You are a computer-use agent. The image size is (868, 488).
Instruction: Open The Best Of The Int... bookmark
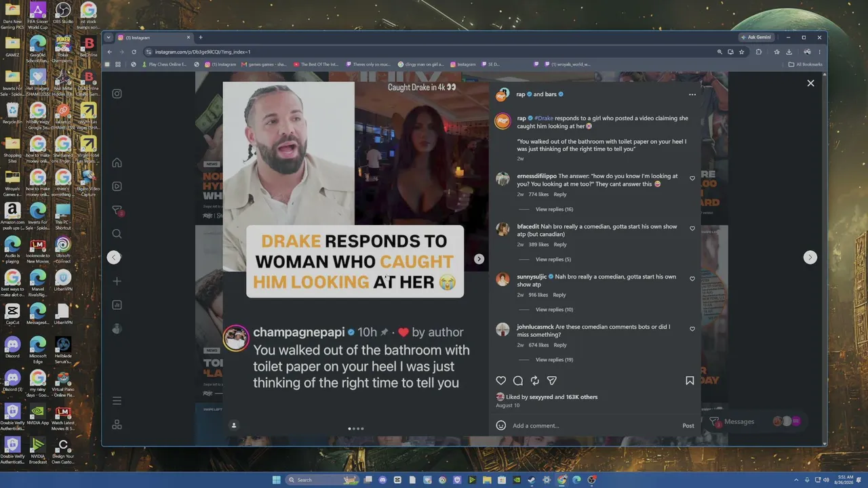316,64
